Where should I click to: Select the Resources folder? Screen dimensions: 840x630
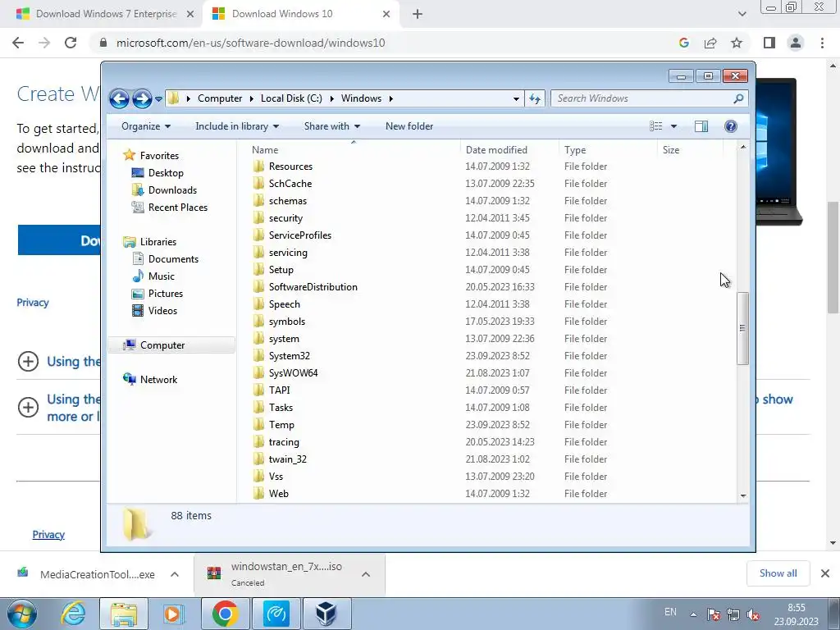[290, 167]
